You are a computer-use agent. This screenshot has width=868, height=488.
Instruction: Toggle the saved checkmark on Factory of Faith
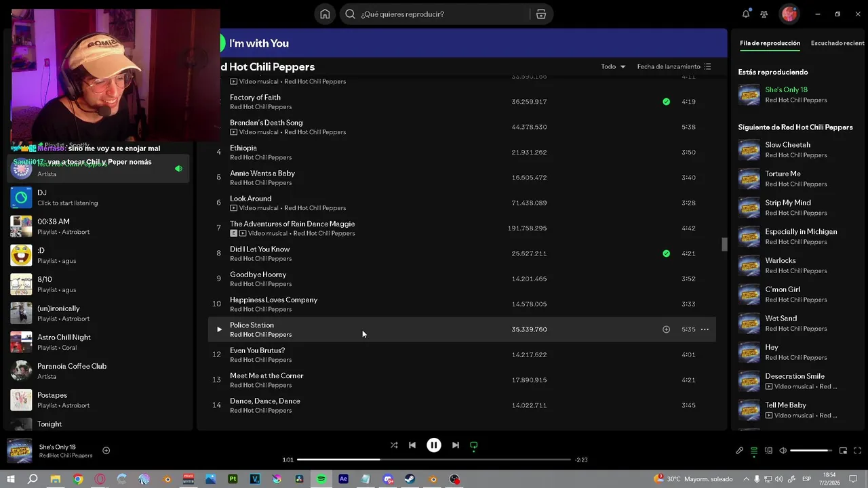pyautogui.click(x=666, y=102)
